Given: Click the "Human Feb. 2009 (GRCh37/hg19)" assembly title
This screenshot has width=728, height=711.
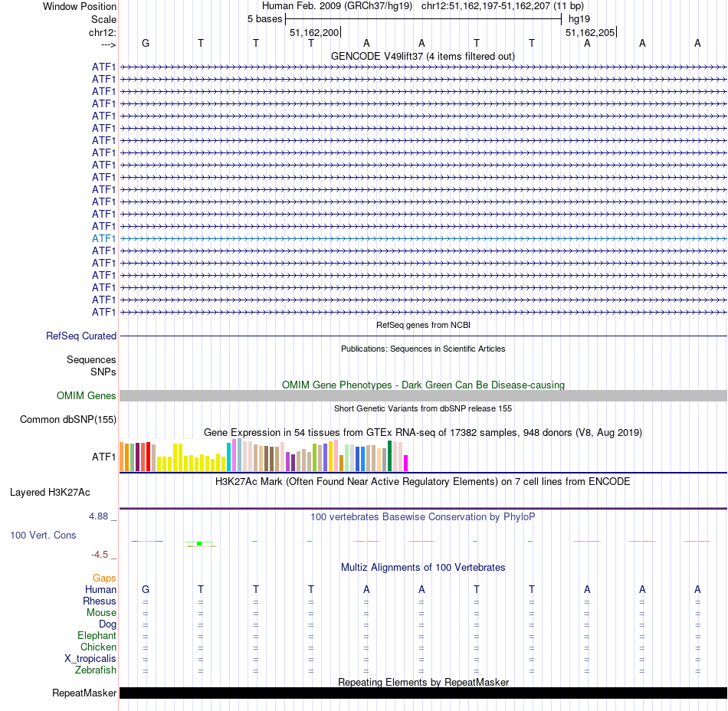Looking at the screenshot, I should pyautogui.click(x=337, y=6).
